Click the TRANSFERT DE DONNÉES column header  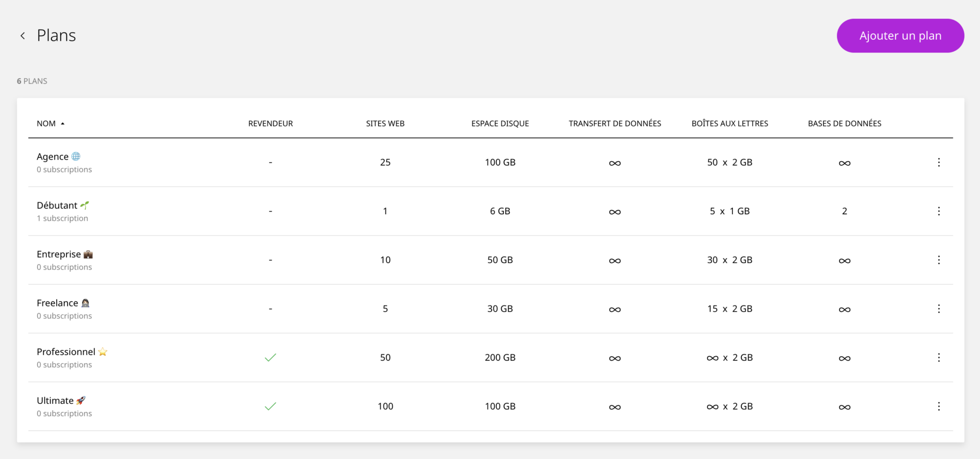tap(615, 123)
